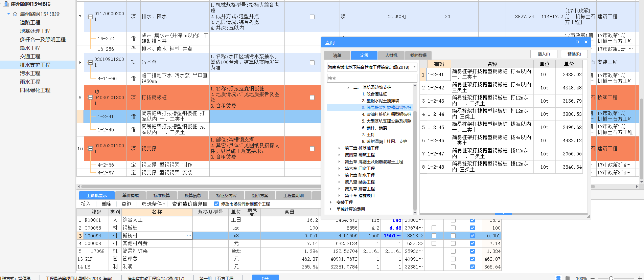
Task: Tick the checkbox in row 7 排水、降水
Action: click(312, 17)
